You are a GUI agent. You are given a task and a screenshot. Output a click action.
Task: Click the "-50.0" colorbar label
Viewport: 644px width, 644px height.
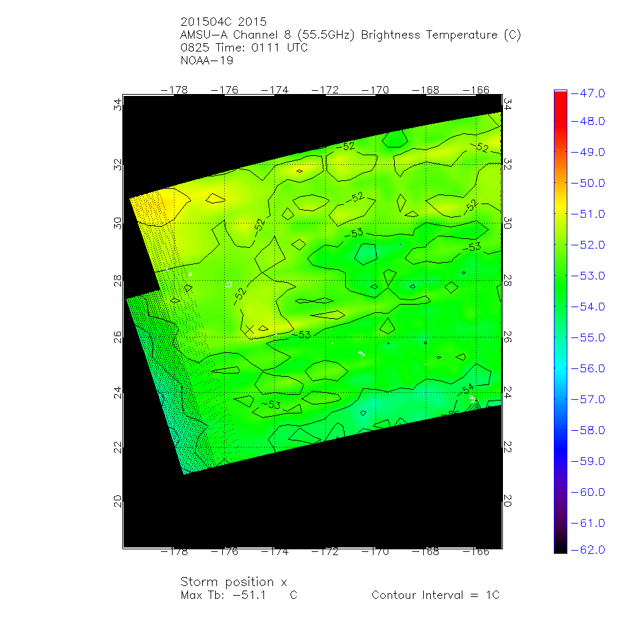[588, 183]
